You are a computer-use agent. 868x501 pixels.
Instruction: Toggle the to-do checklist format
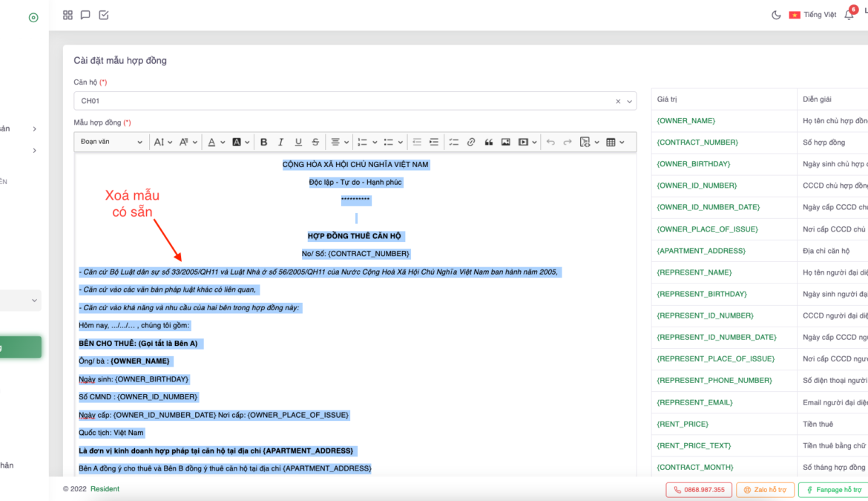453,143
